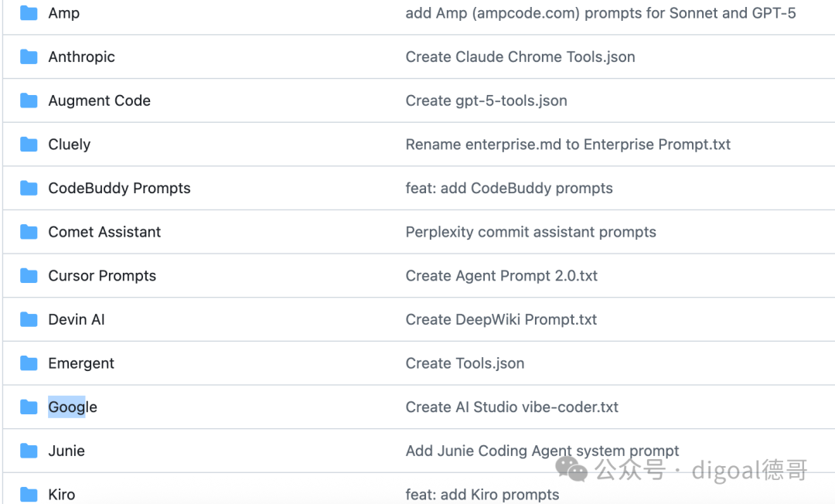View commit 'add Amp (ampcode.com) prompts'
Viewport: 835px width, 504px height.
pyautogui.click(x=601, y=13)
